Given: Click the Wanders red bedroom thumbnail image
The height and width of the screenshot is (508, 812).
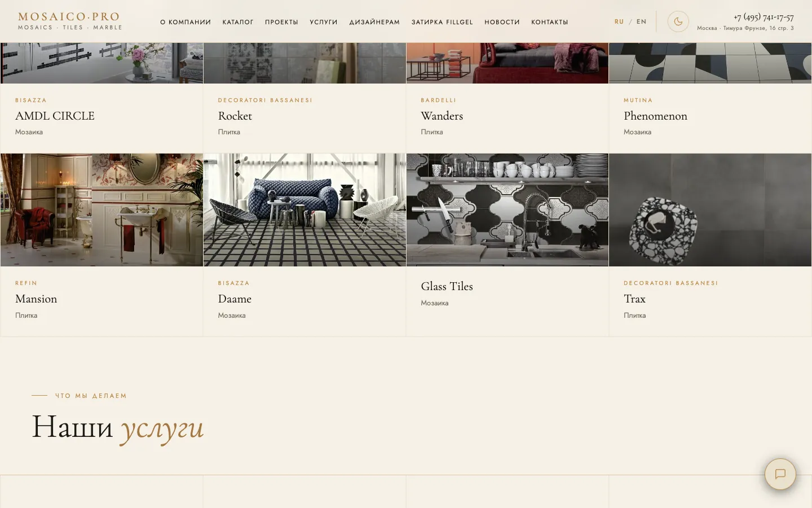Looking at the screenshot, I should tap(507, 63).
